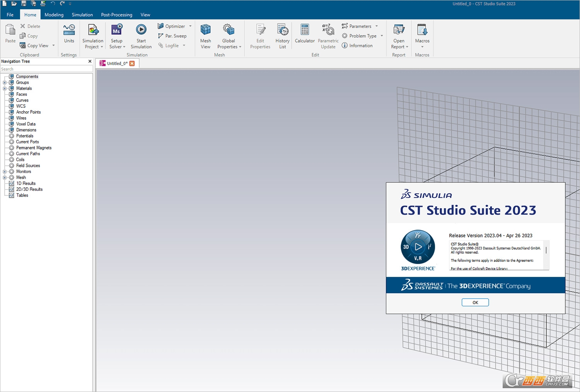
Task: Expand the Mesh tree node
Action: pos(5,178)
